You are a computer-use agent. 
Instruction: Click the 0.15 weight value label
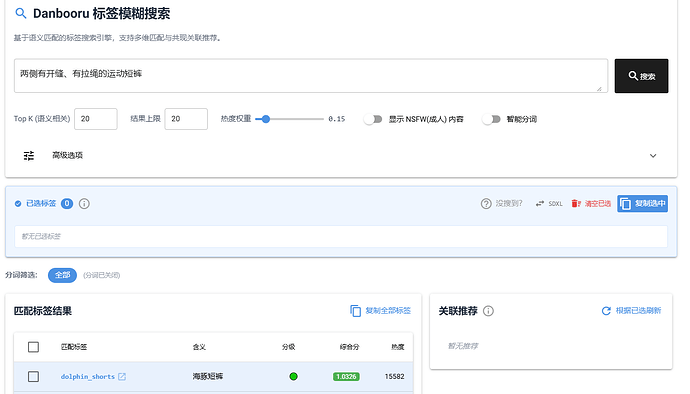pyautogui.click(x=337, y=119)
